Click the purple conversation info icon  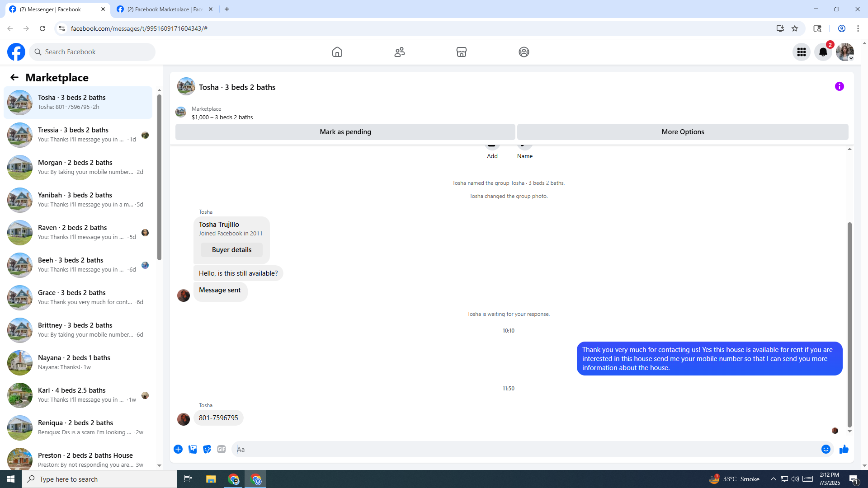click(x=839, y=86)
